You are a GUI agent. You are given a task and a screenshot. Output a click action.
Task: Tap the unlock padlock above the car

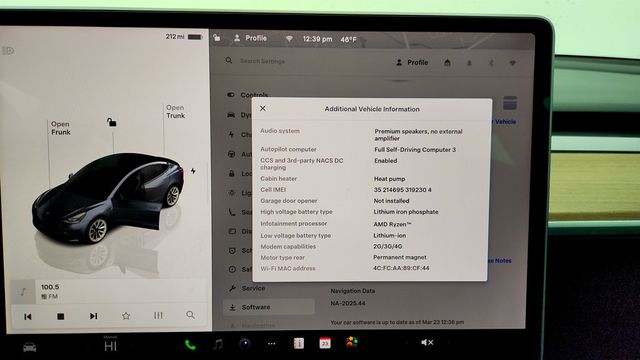coord(111,122)
